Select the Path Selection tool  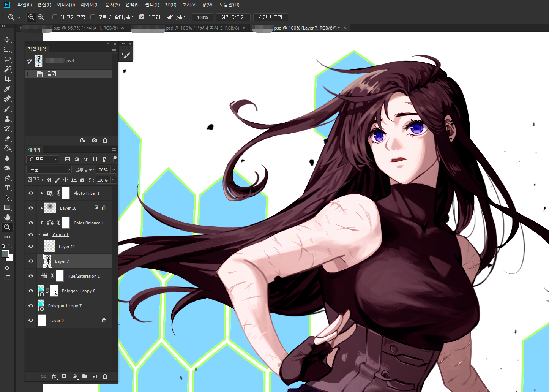7,198
